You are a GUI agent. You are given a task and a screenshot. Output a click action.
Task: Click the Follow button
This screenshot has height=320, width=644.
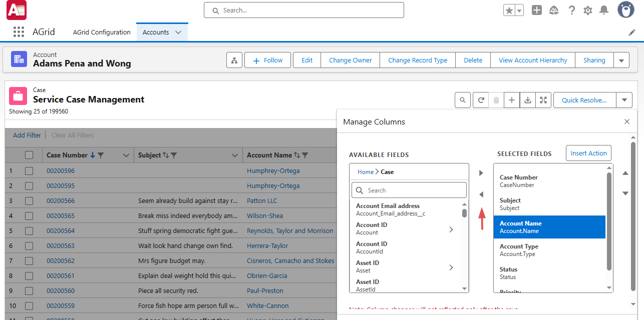point(268,60)
